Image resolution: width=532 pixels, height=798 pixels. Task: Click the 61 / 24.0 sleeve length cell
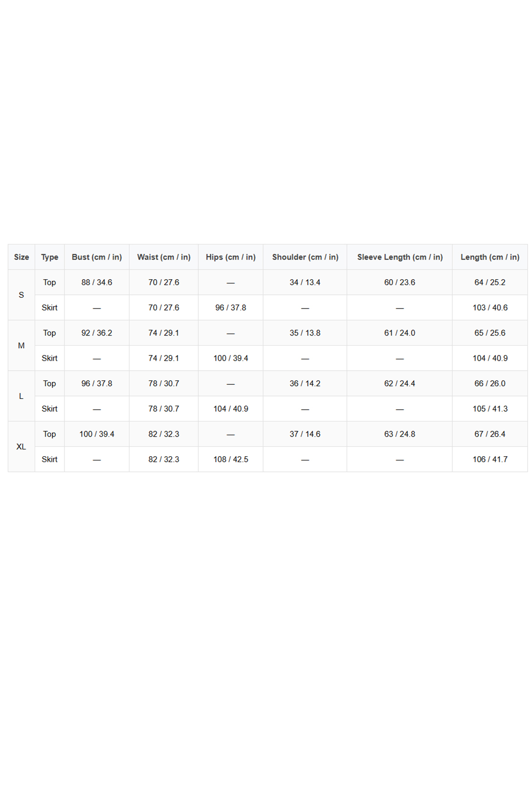pos(399,333)
